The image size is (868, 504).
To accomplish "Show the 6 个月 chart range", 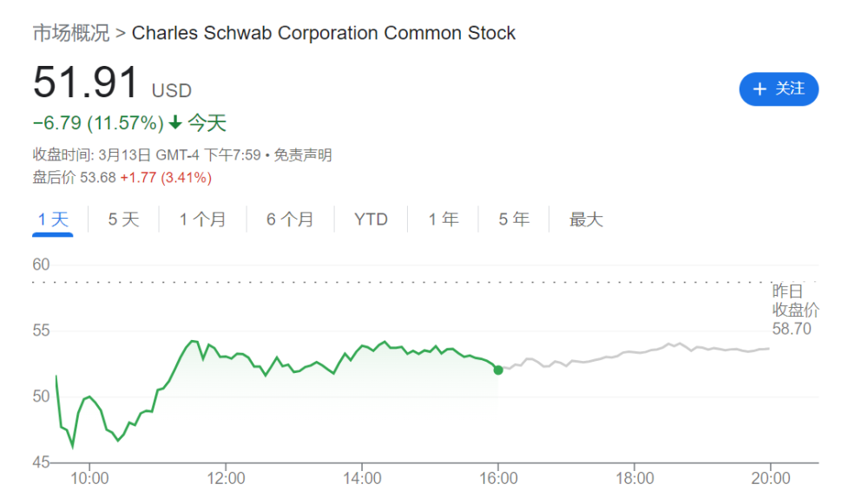I will coord(290,219).
